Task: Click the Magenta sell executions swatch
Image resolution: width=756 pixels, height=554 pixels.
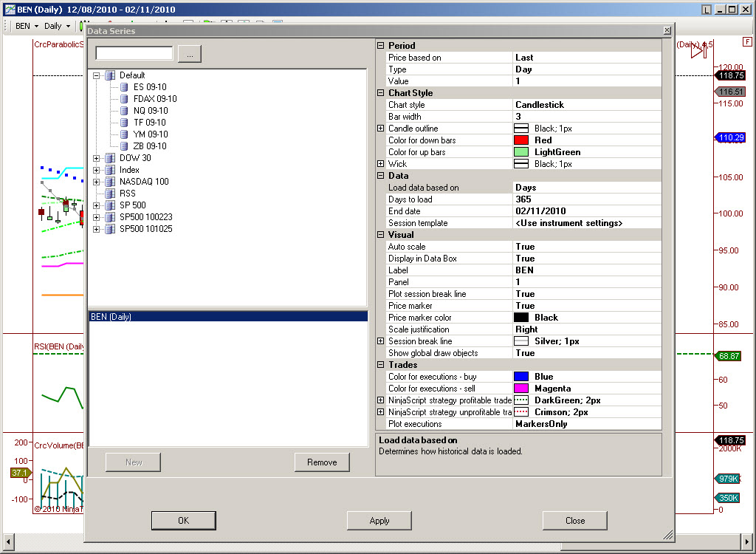Action: pyautogui.click(x=521, y=389)
